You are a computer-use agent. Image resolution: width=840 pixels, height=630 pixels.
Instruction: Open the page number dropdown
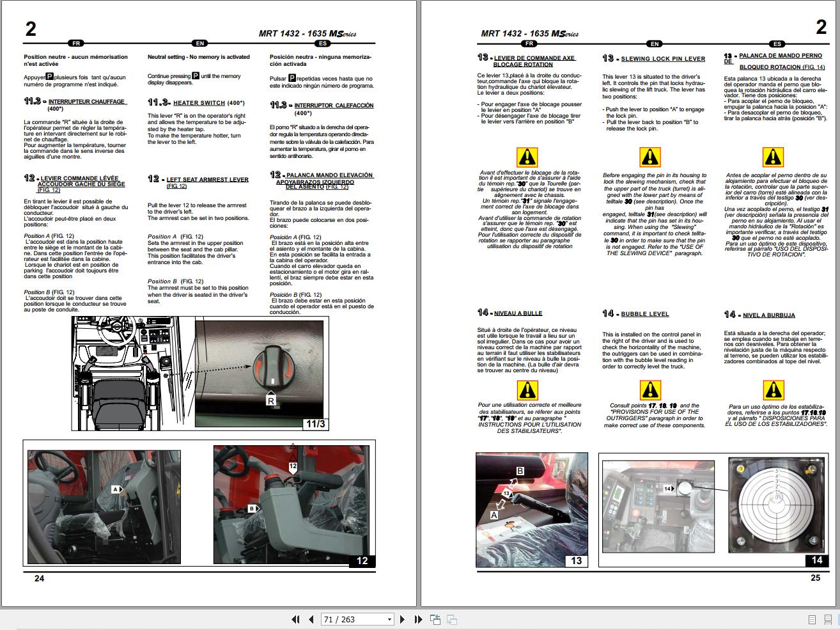pos(388,619)
